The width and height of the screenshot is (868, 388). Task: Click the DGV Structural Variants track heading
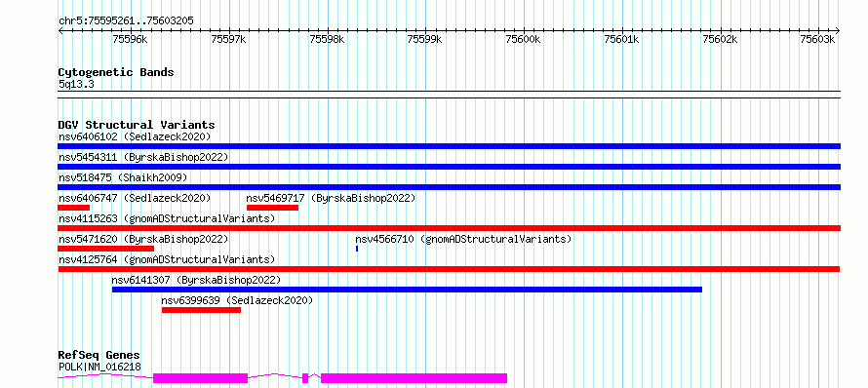coord(137,125)
